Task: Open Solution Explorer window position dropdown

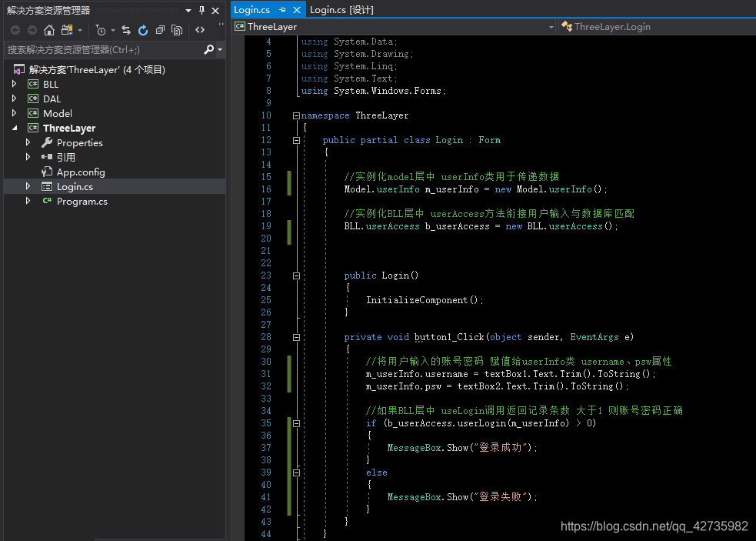Action: [188, 11]
